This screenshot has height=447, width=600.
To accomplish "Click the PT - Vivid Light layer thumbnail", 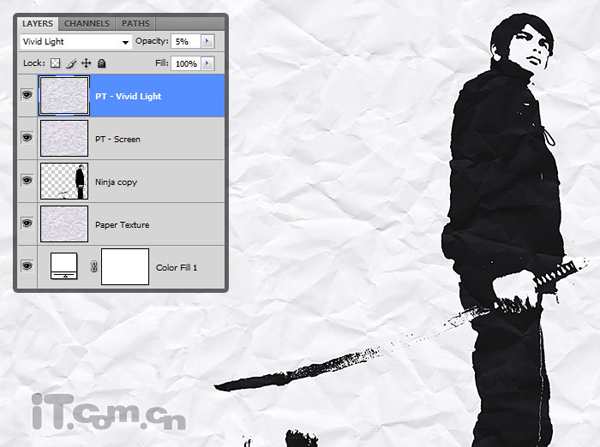I will pyautogui.click(x=64, y=95).
